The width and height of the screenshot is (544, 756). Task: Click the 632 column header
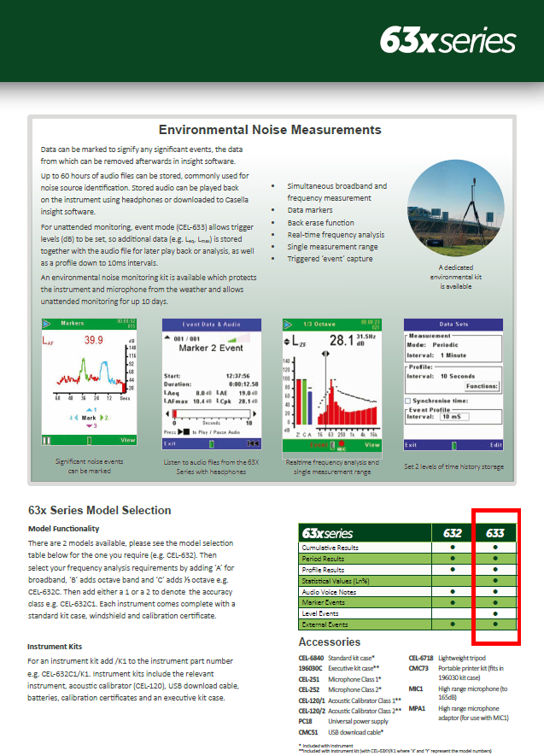pyautogui.click(x=453, y=533)
